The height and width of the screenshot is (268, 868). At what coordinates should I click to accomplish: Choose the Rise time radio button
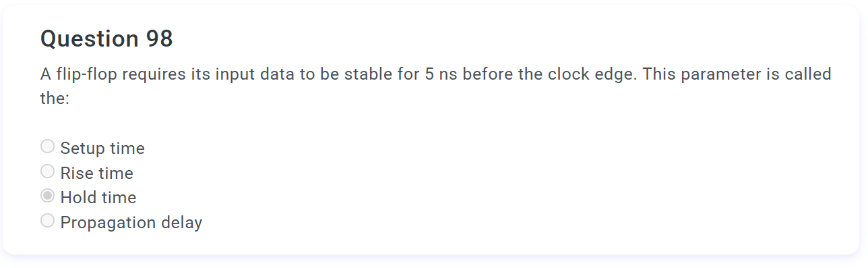pyautogui.click(x=47, y=171)
